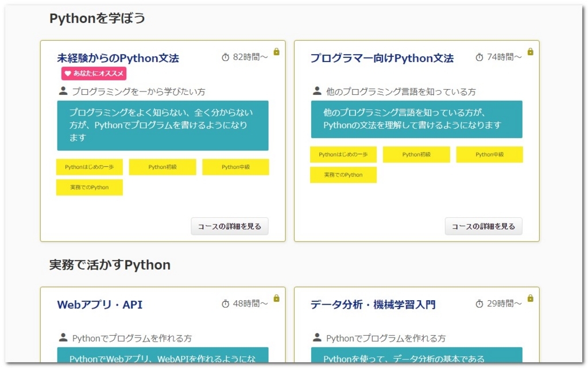
Task: Select the 実務でのPython tag under プログラマー向けPython文法
Action: (x=343, y=175)
